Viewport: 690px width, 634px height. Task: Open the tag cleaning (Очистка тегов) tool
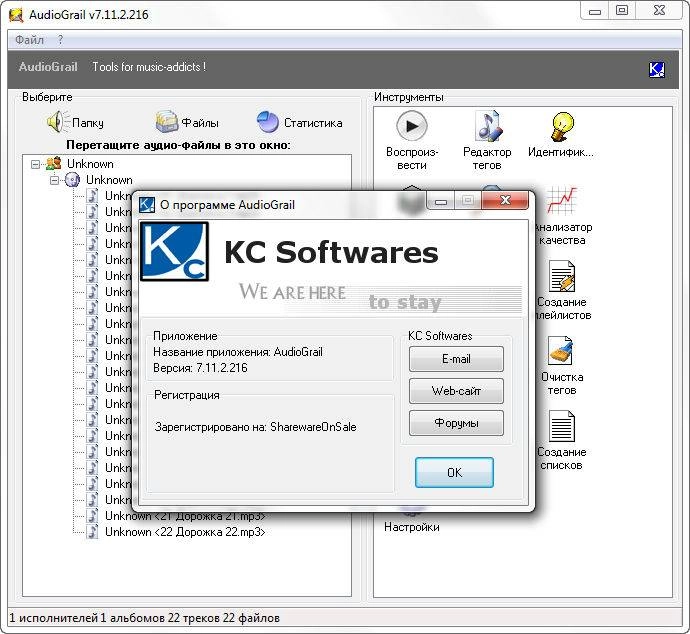562,365
